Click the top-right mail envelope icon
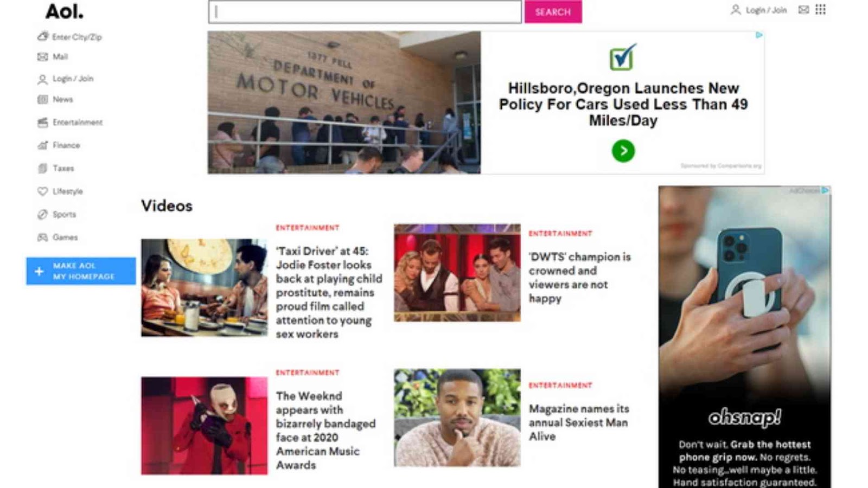 click(x=803, y=9)
